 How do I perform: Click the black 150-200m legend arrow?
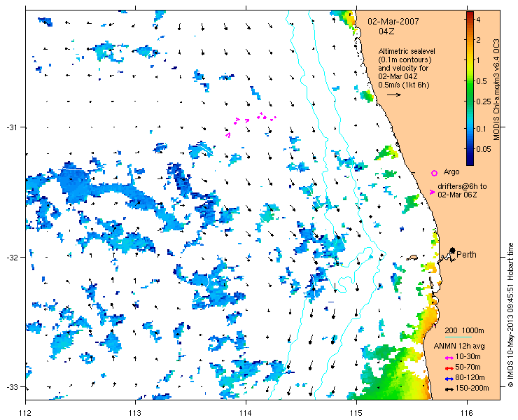[x=449, y=389]
